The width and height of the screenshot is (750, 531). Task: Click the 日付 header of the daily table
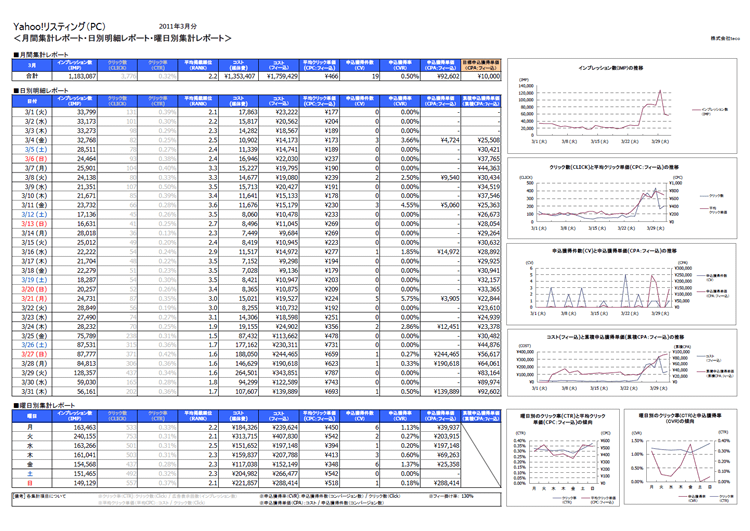tap(32, 101)
